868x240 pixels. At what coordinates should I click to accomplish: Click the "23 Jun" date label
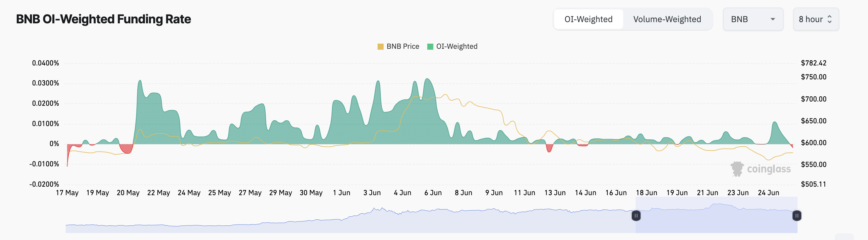coord(738,193)
